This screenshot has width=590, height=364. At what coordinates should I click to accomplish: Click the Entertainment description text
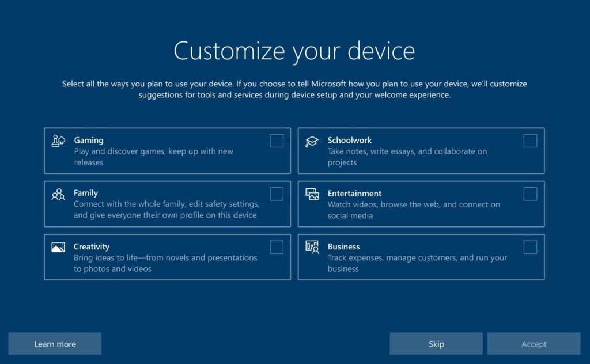point(414,210)
